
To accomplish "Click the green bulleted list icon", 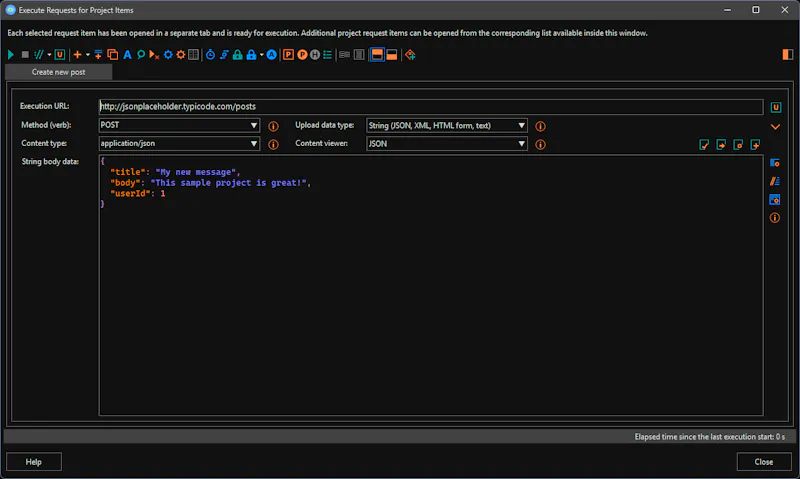I will (x=328, y=55).
